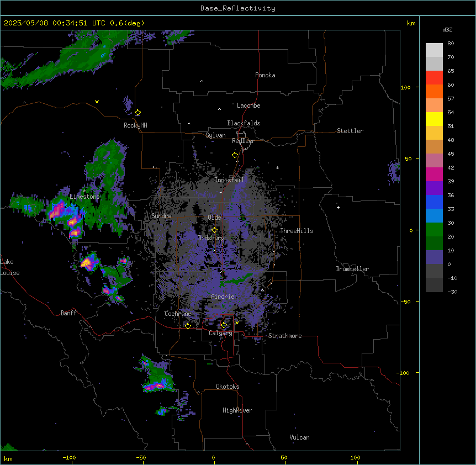Click the Olds label
This screenshot has width=476, height=465.
pyautogui.click(x=214, y=218)
